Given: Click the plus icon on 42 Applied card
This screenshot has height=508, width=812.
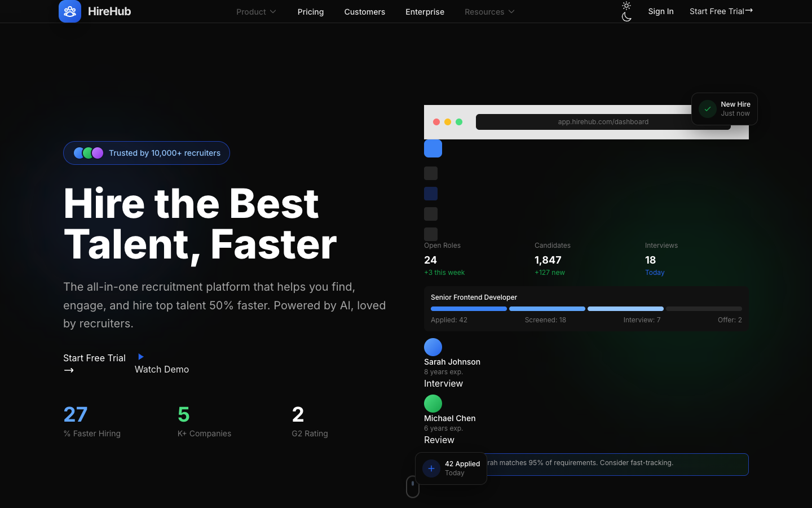Looking at the screenshot, I should (431, 468).
